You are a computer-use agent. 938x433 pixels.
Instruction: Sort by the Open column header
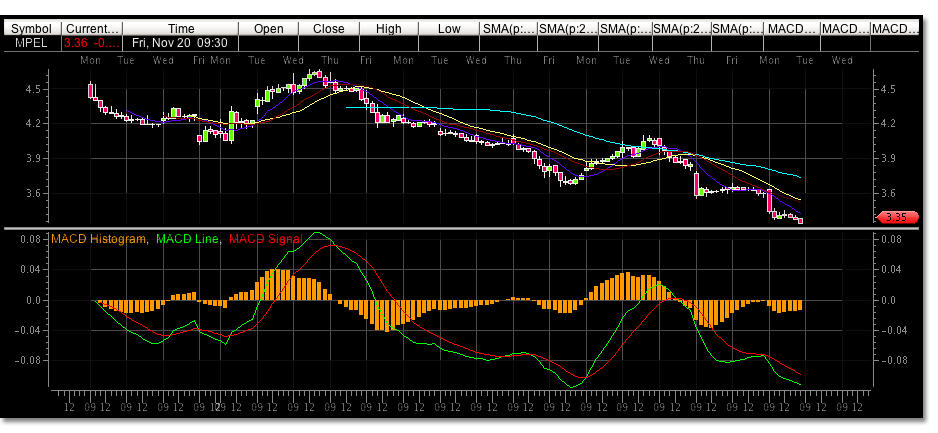[x=268, y=29]
